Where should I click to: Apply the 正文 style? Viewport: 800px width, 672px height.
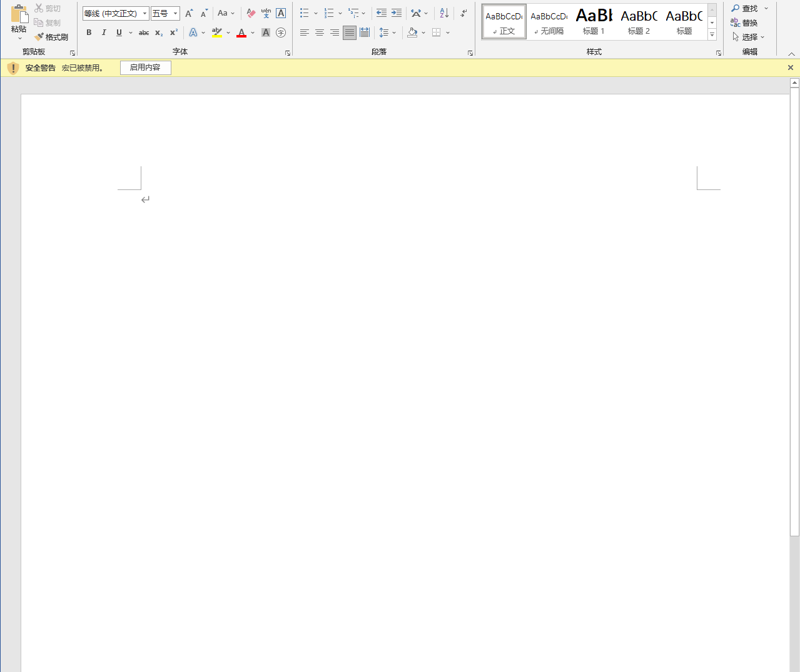pyautogui.click(x=504, y=21)
